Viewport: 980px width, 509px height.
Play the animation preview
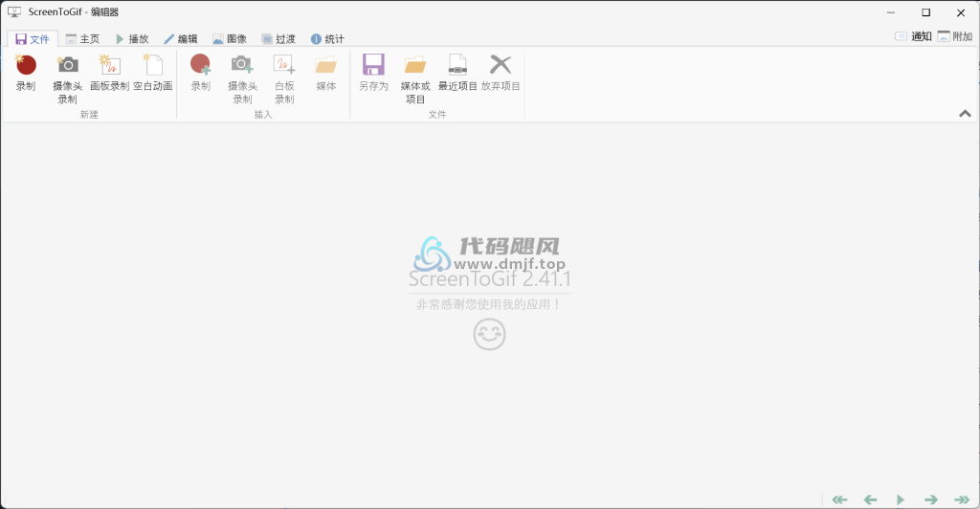click(900, 499)
